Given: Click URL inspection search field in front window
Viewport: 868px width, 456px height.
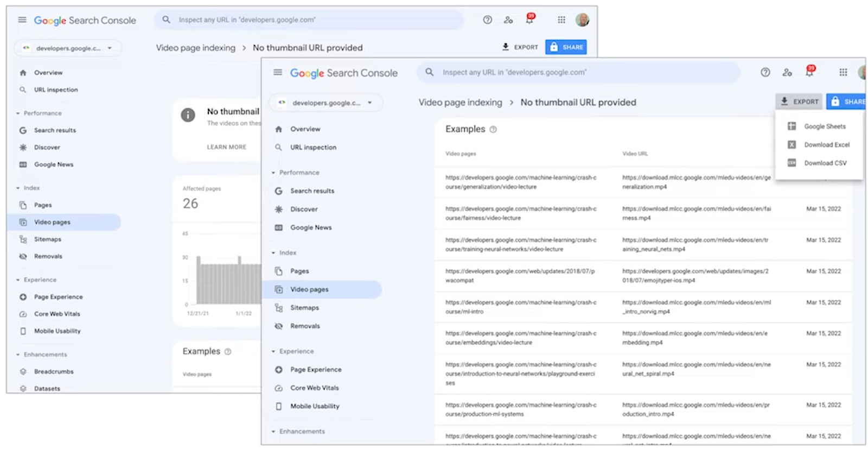Looking at the screenshot, I should tap(578, 72).
